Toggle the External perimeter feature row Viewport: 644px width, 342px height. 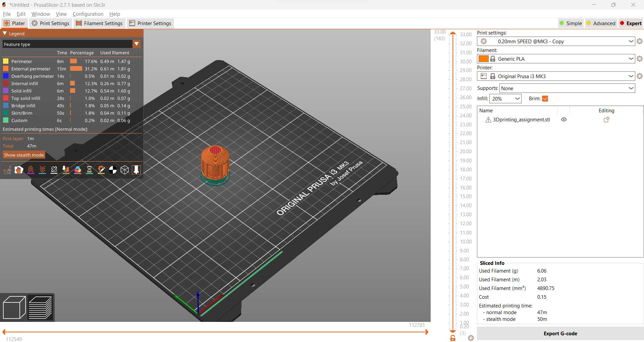[72, 69]
